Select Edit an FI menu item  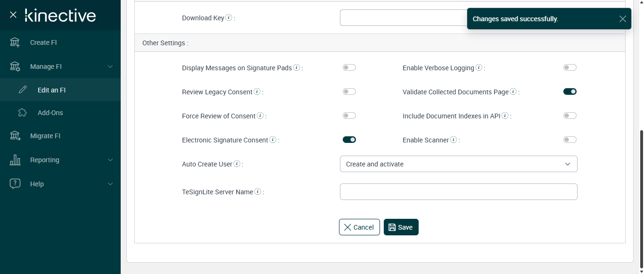click(51, 90)
